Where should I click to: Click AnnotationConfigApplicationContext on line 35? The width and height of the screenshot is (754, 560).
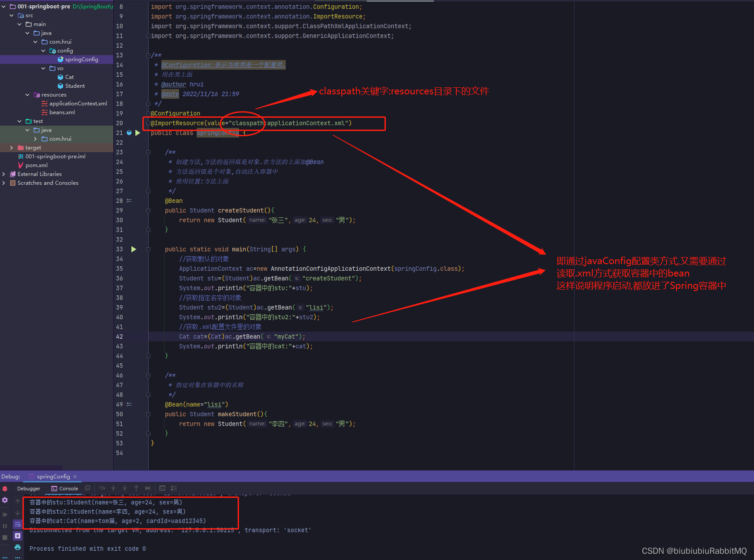point(331,269)
